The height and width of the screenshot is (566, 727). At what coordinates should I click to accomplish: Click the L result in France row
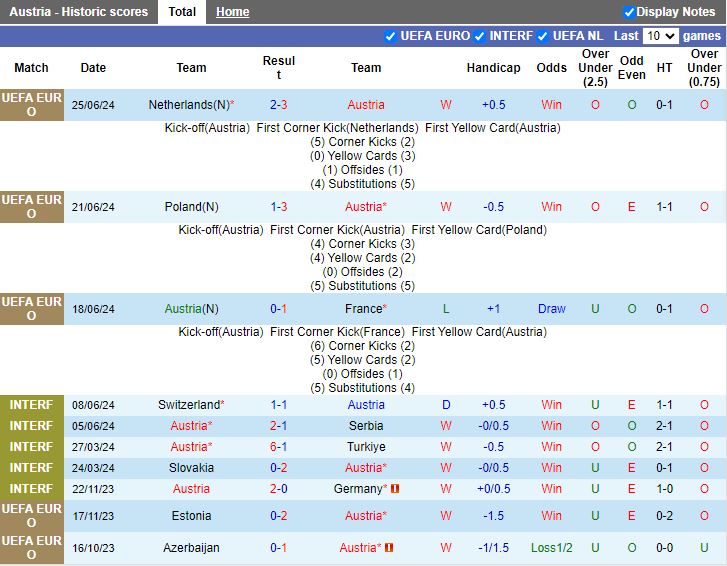click(446, 309)
